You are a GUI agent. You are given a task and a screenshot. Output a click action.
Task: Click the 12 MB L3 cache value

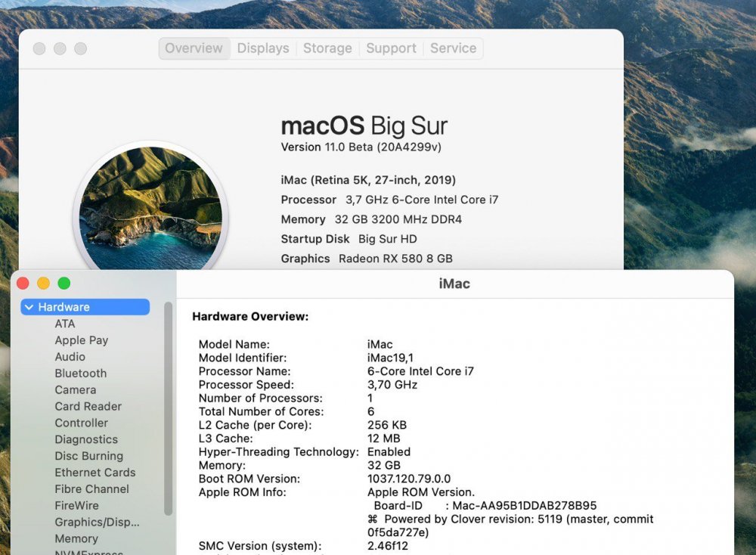384,439
